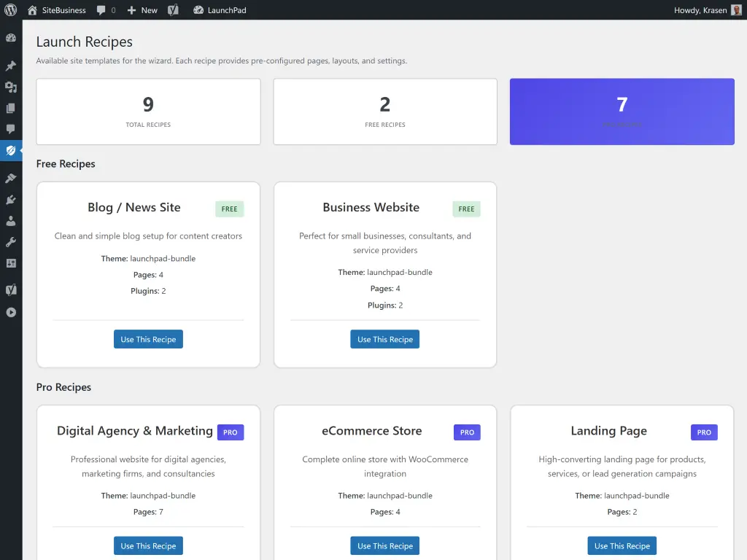Collapse the admin sidebar
This screenshot has height=560, width=747.
(11, 312)
